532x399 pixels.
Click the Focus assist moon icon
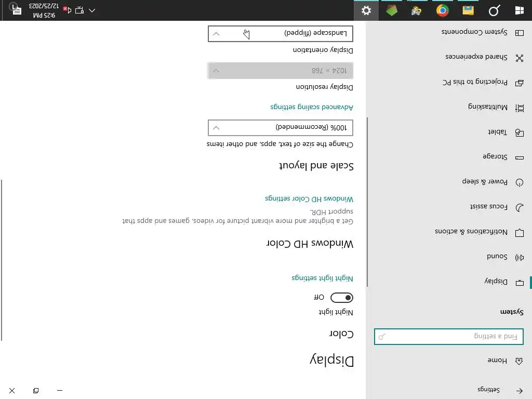pyautogui.click(x=520, y=207)
